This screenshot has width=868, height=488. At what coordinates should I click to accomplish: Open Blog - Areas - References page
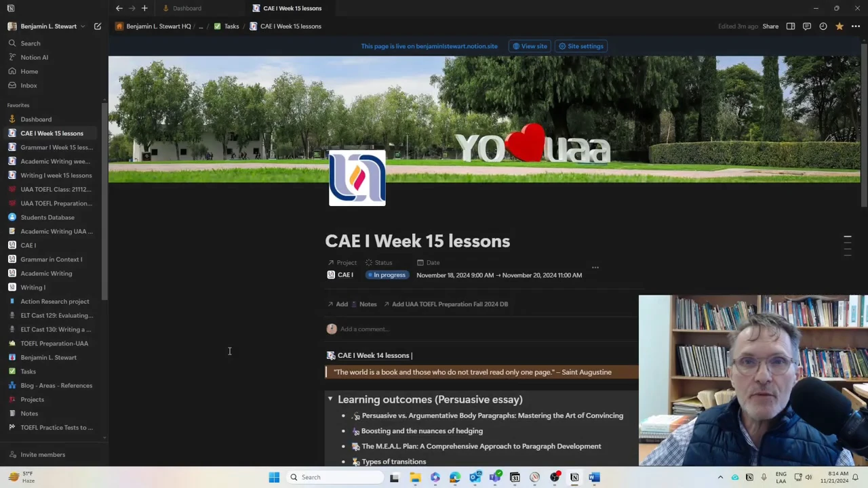[x=56, y=386]
